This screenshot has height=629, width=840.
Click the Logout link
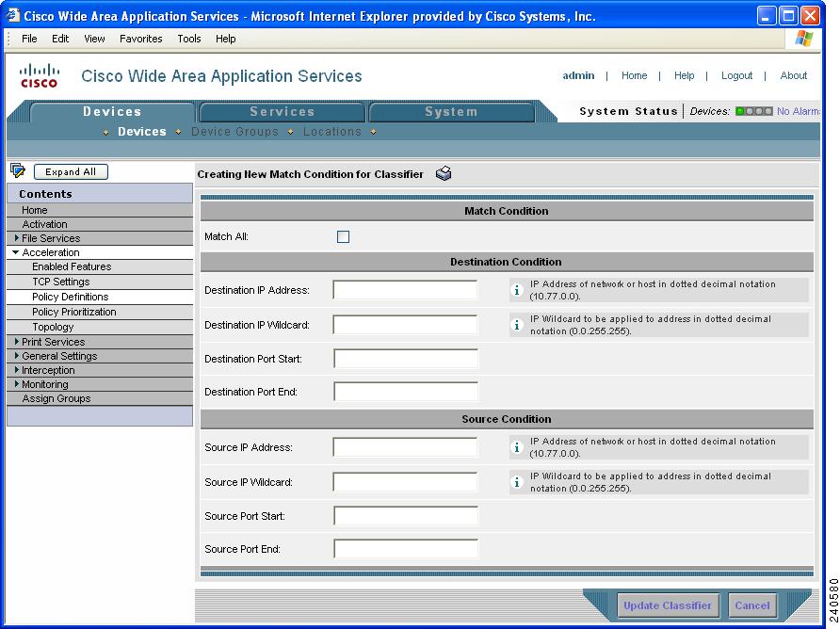pyautogui.click(x=736, y=75)
